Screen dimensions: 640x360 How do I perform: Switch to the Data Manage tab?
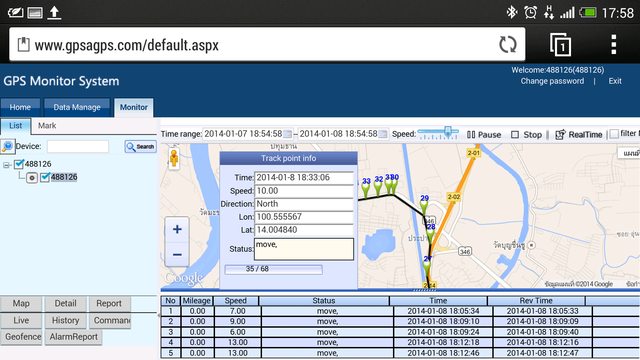click(x=77, y=107)
